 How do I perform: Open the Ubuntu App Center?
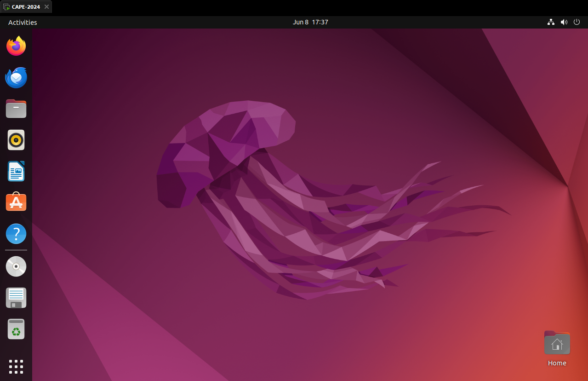[16, 202]
